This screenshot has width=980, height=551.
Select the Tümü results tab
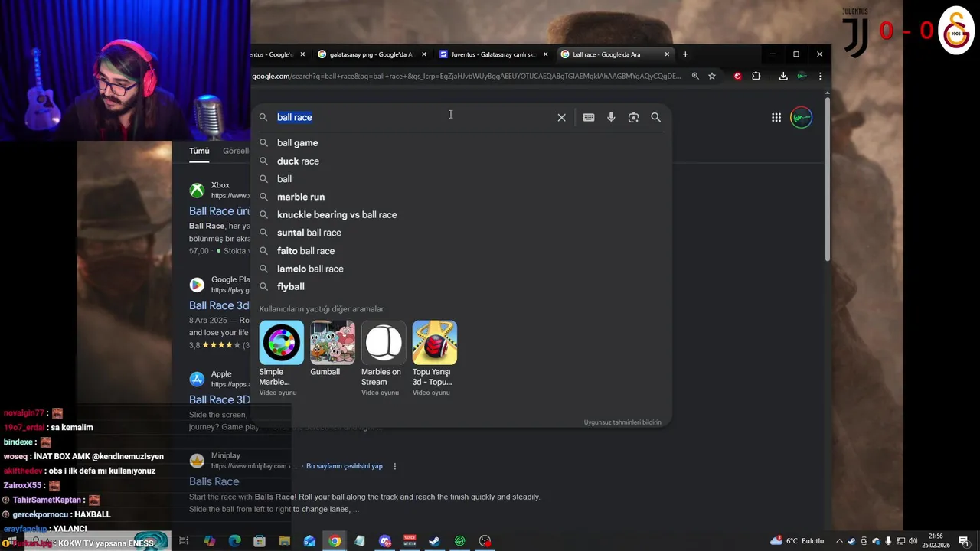199,151
